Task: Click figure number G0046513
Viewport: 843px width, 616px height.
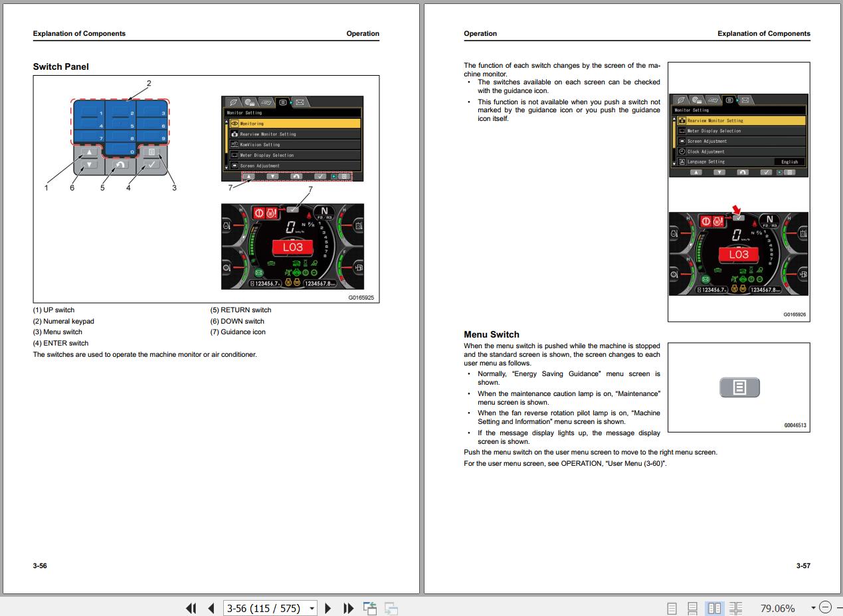Action: pyautogui.click(x=795, y=425)
